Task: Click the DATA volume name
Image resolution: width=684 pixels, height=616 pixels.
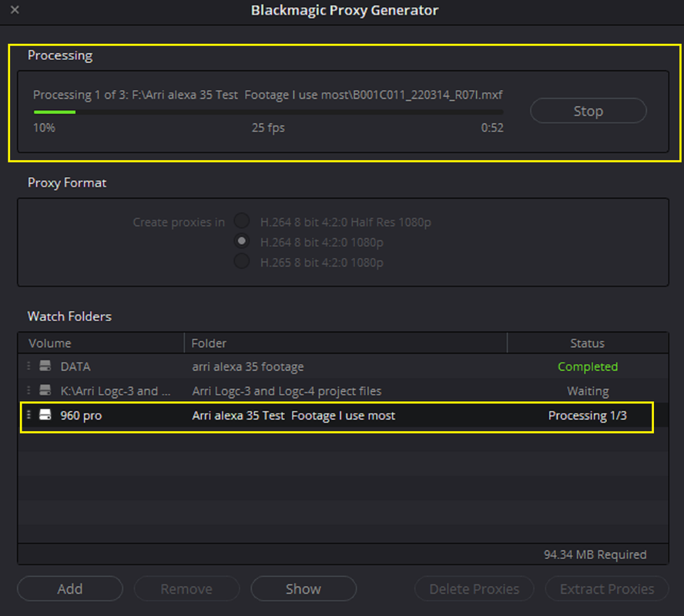Action: (75, 367)
